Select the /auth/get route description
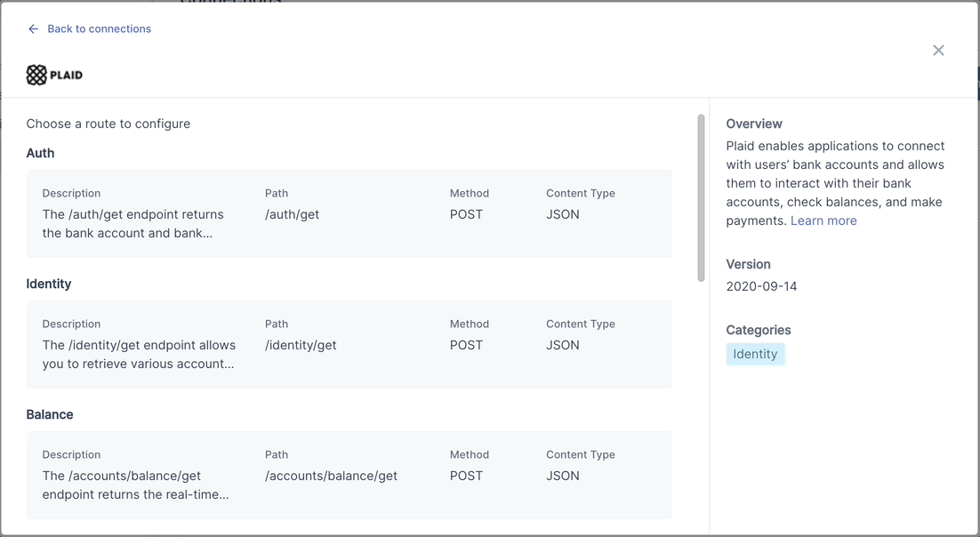Image resolution: width=980 pixels, height=537 pixels. pos(133,224)
